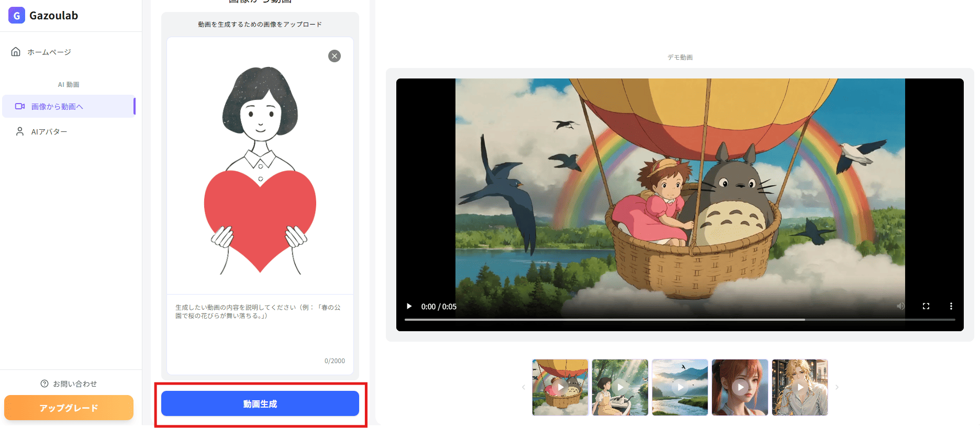Play the demo video
Image resolution: width=980 pixels, height=428 pixels.
click(x=409, y=307)
